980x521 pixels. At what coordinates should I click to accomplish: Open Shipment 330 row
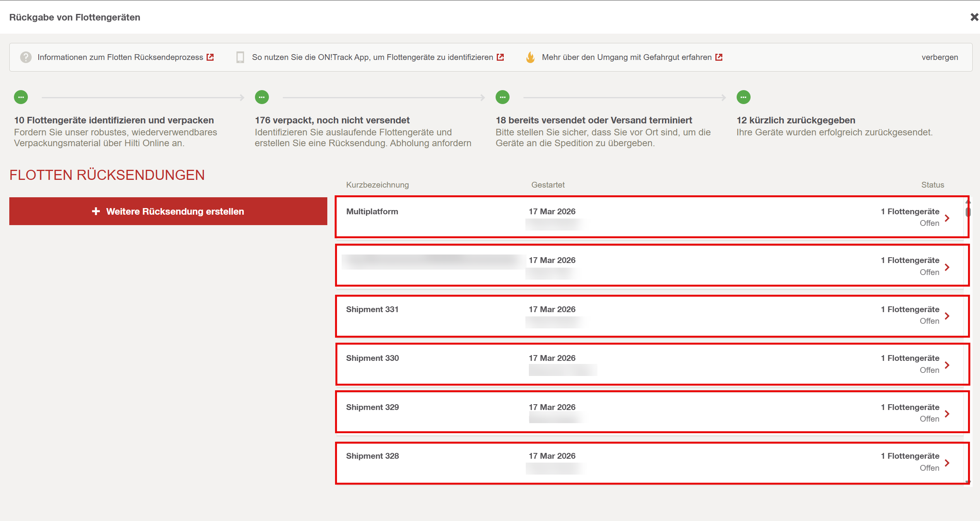pyautogui.click(x=650, y=364)
